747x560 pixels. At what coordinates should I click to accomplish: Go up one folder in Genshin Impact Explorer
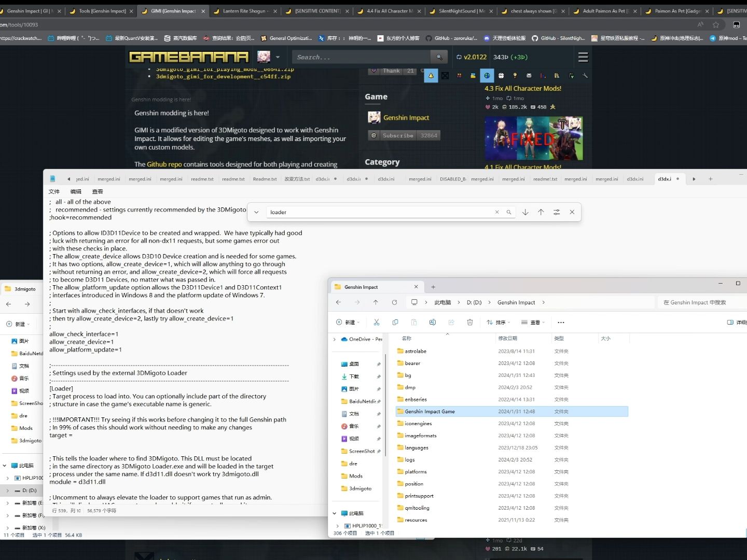click(376, 302)
